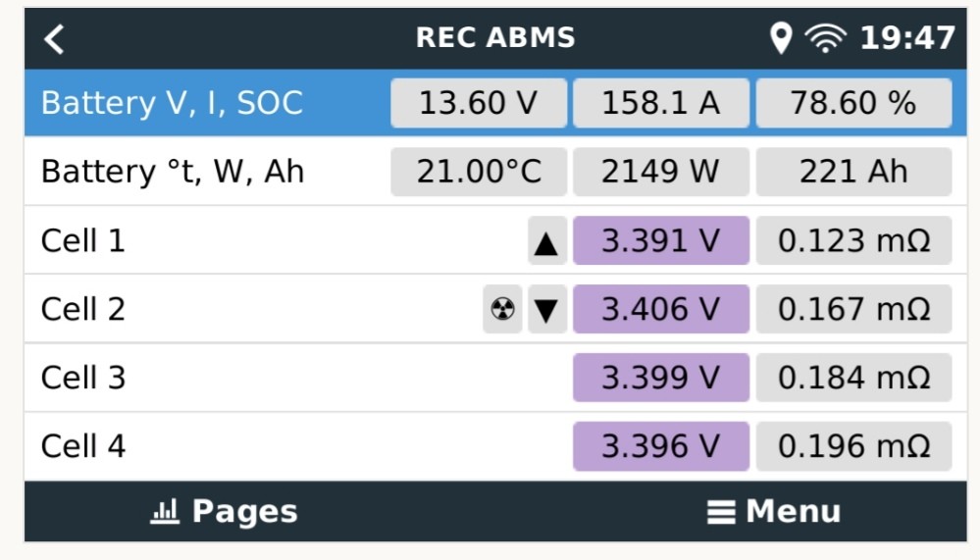The width and height of the screenshot is (980, 560).
Task: Click the 13.60 V battery voltage value
Action: [x=479, y=103]
